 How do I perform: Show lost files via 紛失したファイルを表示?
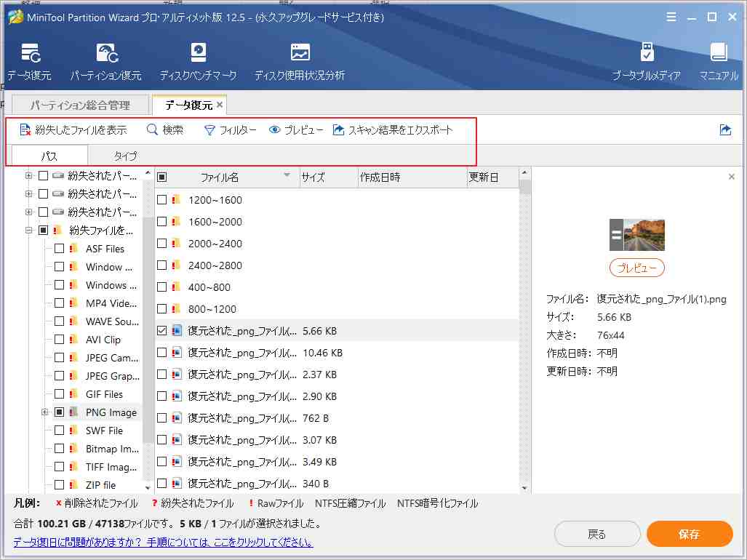[x=73, y=130]
